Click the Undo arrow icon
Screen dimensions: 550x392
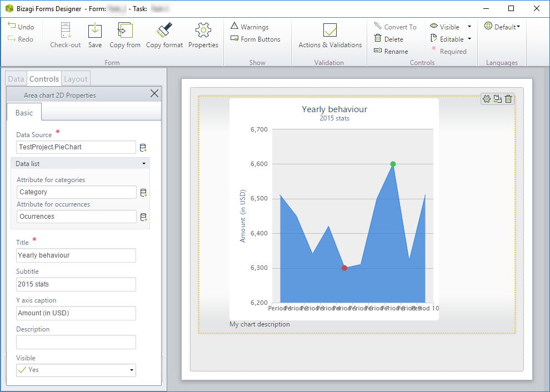click(12, 26)
